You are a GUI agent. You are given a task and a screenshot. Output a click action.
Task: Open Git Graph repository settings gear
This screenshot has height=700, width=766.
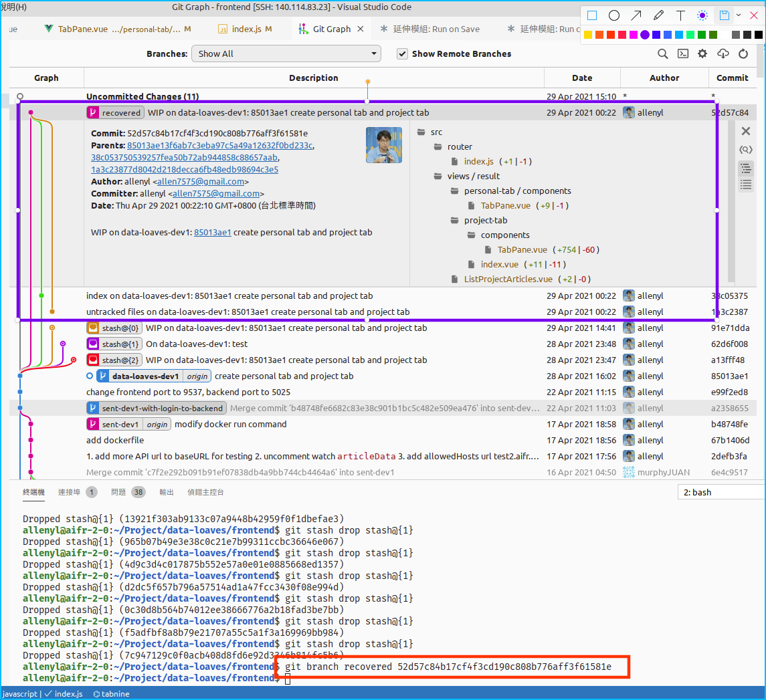(x=702, y=54)
